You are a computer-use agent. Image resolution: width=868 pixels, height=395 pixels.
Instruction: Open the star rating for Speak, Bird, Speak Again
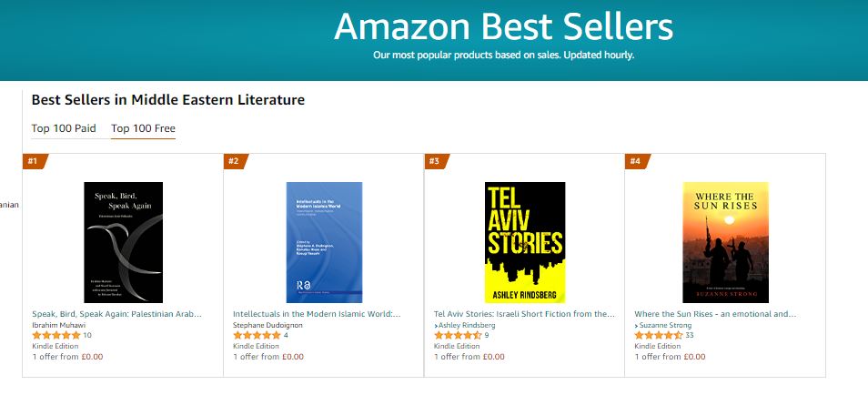tap(56, 335)
